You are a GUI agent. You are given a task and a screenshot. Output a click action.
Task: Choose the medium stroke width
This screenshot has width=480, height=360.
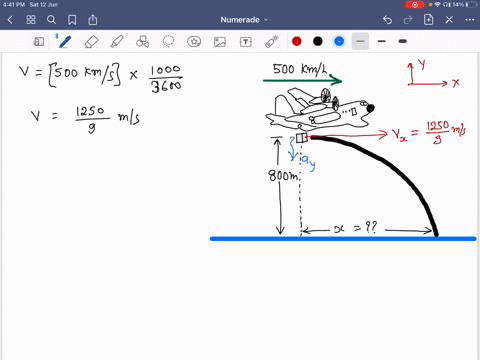click(382, 41)
